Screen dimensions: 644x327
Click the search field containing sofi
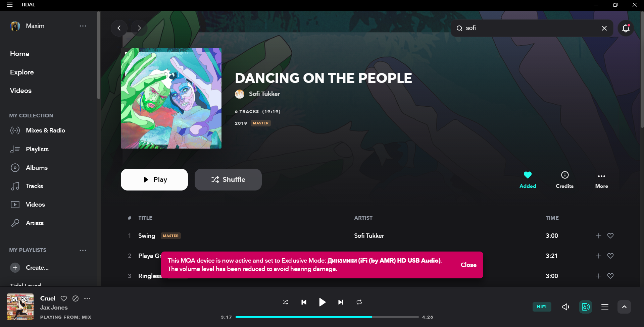(532, 28)
